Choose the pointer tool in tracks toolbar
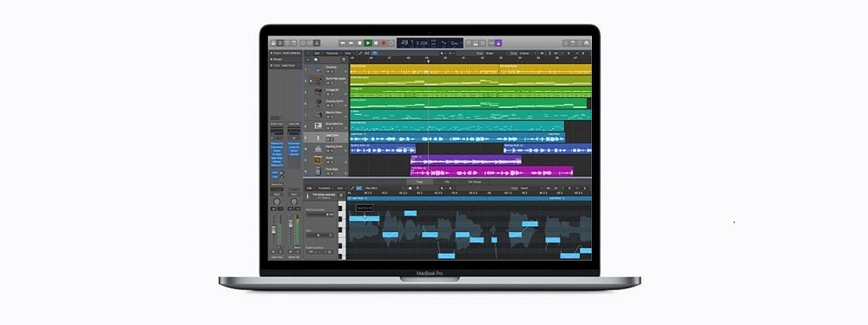Image resolution: width=868 pixels, height=325 pixels. coord(443,53)
